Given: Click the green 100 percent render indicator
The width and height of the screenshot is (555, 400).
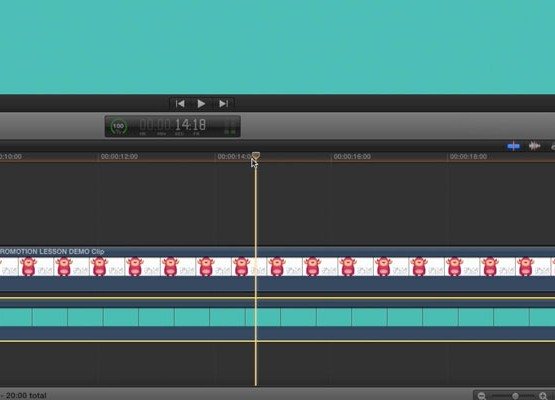Looking at the screenshot, I should coord(119,127).
